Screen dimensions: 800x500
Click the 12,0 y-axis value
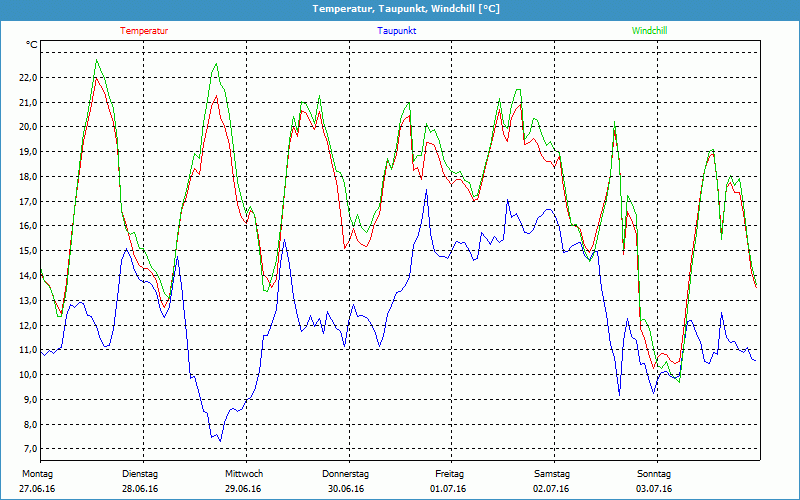point(28,326)
